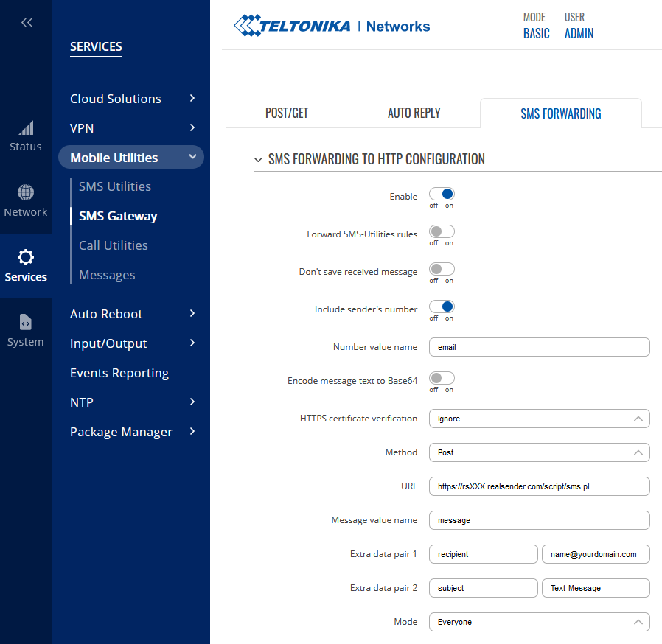Turn off Include sender's number
This screenshot has width=662, height=644.
[x=442, y=306]
